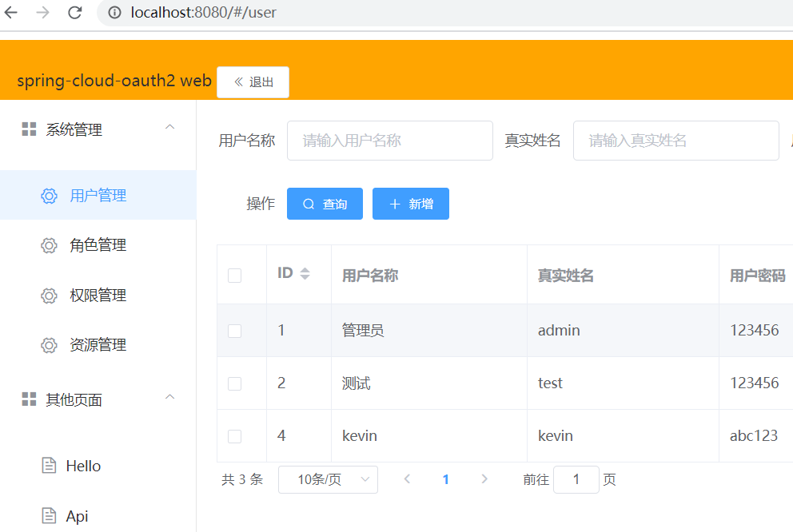Click the document icon beside Hello
The height and width of the screenshot is (532, 793).
[49, 466]
